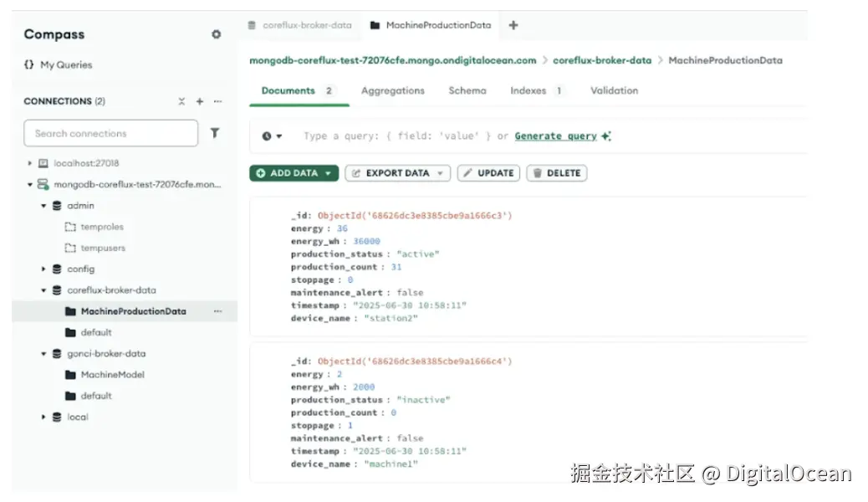Click the AI sparkle icon beside Generate query
This screenshot has width=868, height=502.
tap(606, 136)
